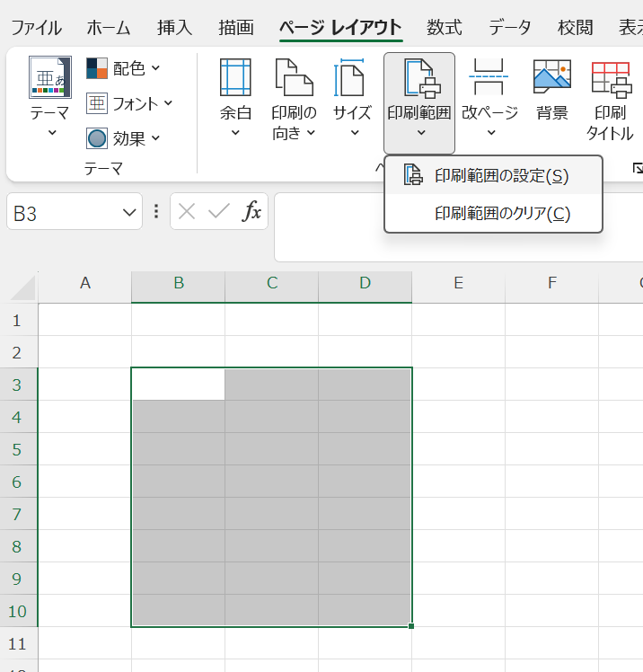This screenshot has width=643, height=672.
Task: Open the フォント (Fonts) theme dropdown
Action: tap(129, 103)
